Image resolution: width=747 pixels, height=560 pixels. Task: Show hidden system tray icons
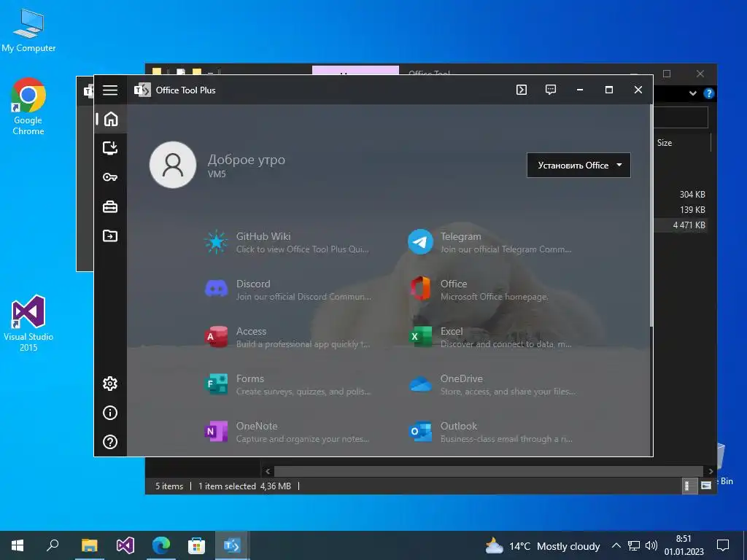coord(616,545)
